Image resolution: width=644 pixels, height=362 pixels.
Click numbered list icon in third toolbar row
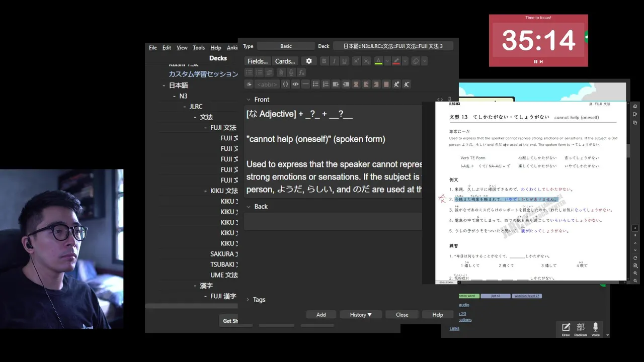[x=326, y=84]
